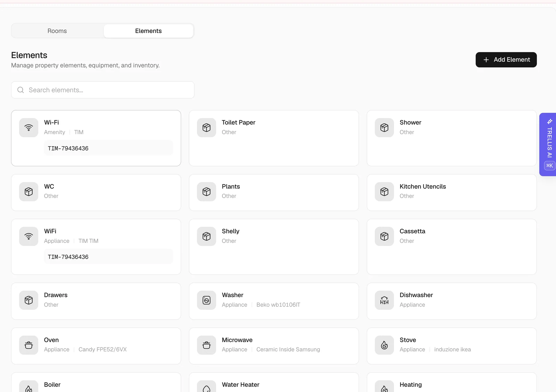This screenshot has width=556, height=392.
Task: Click the WiFi appliance wifi icon
Action: coord(29,236)
